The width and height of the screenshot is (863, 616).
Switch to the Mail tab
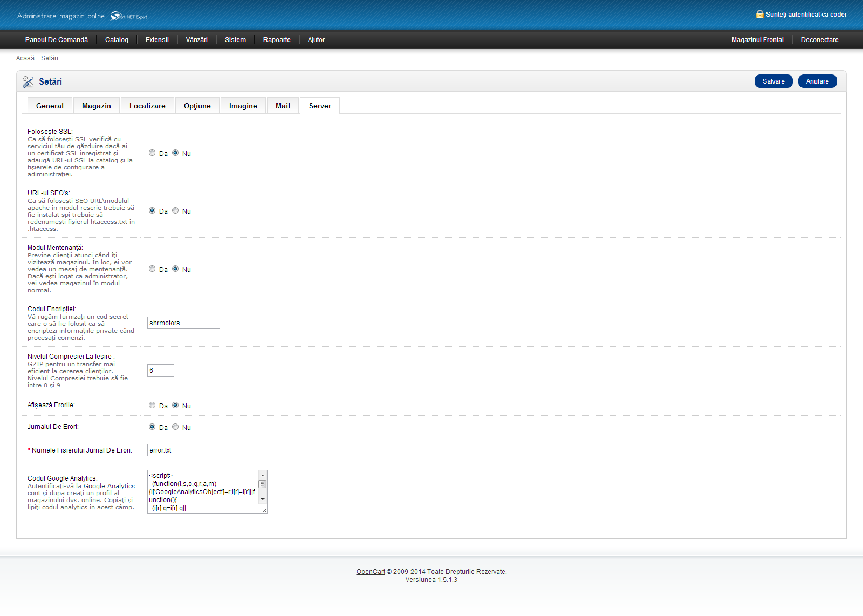[283, 106]
